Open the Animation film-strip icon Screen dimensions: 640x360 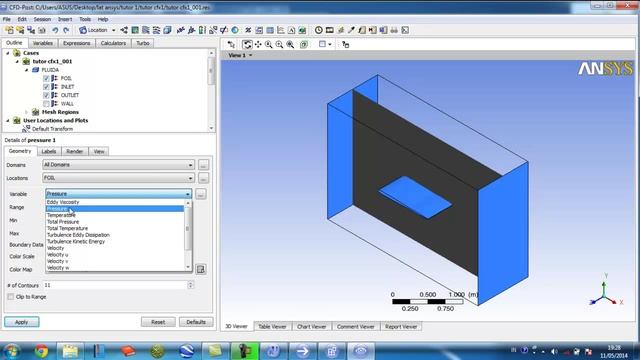[x=329, y=30]
